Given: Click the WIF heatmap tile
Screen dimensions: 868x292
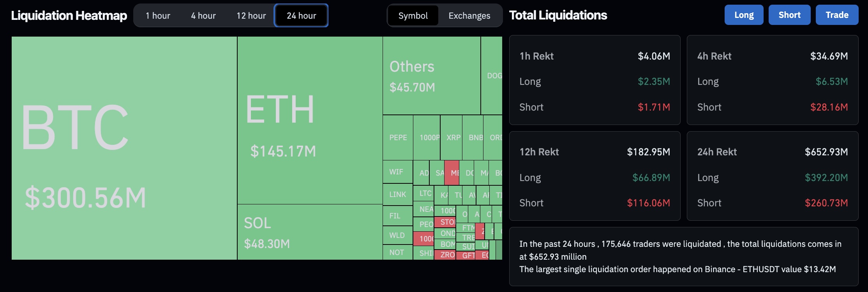Looking at the screenshot, I should (398, 172).
